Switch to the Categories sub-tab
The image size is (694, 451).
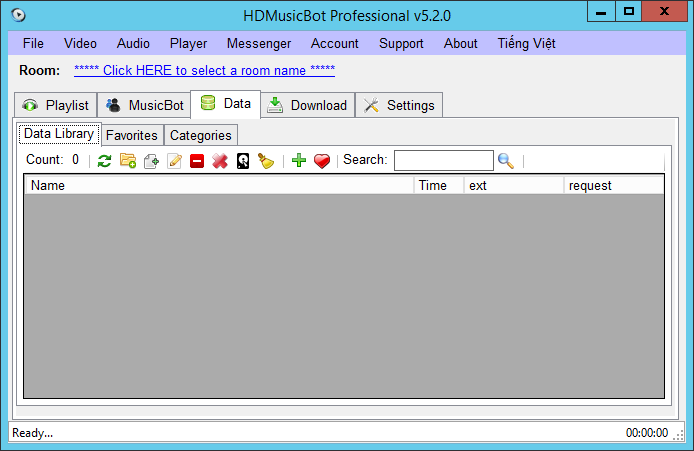pos(201,135)
